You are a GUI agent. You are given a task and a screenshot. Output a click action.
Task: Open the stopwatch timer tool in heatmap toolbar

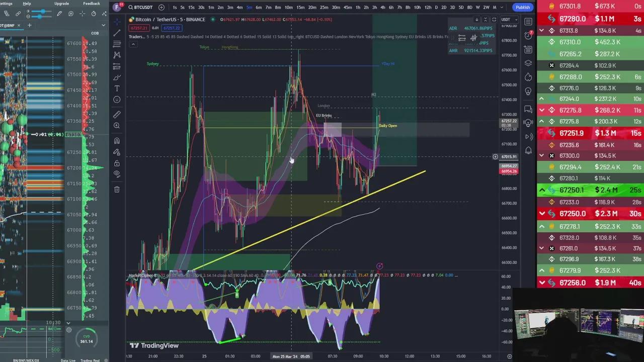tap(94, 14)
